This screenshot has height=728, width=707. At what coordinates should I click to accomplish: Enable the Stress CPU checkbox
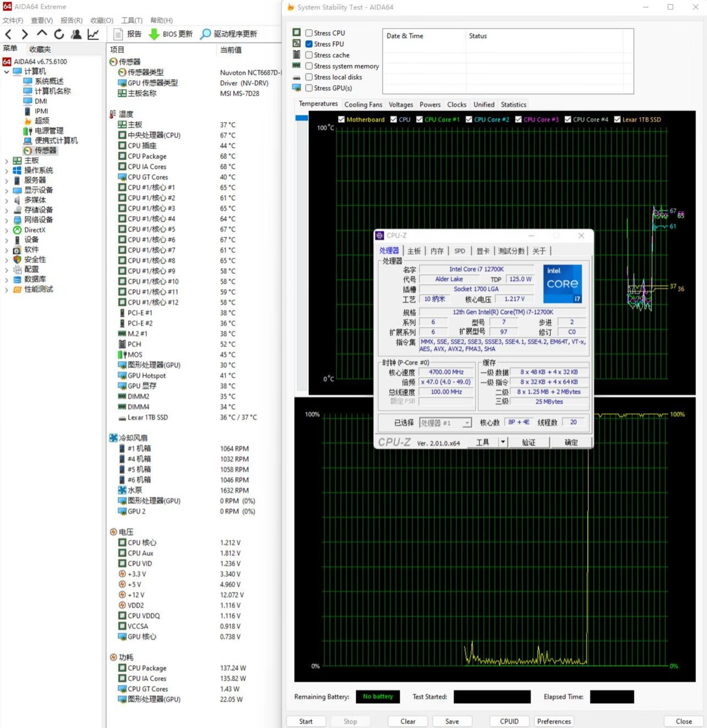[309, 33]
